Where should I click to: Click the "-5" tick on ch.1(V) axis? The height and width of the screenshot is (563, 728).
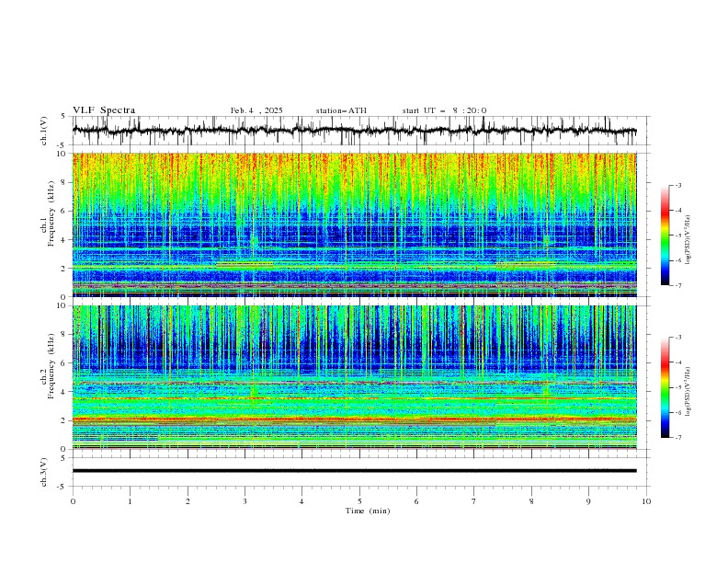pos(62,145)
